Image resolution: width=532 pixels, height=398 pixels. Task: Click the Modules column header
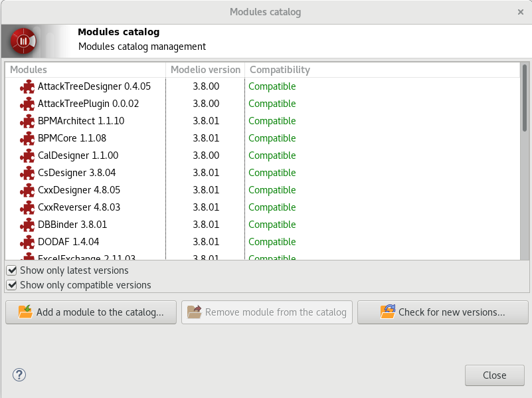27,69
